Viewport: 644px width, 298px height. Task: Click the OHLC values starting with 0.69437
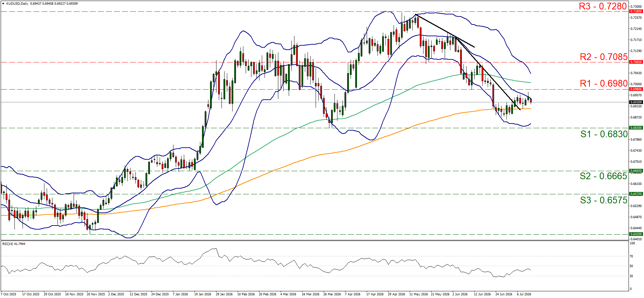click(x=54, y=4)
